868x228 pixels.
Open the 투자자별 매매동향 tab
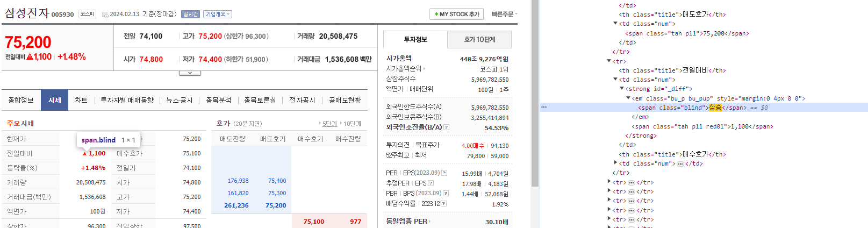127,100
